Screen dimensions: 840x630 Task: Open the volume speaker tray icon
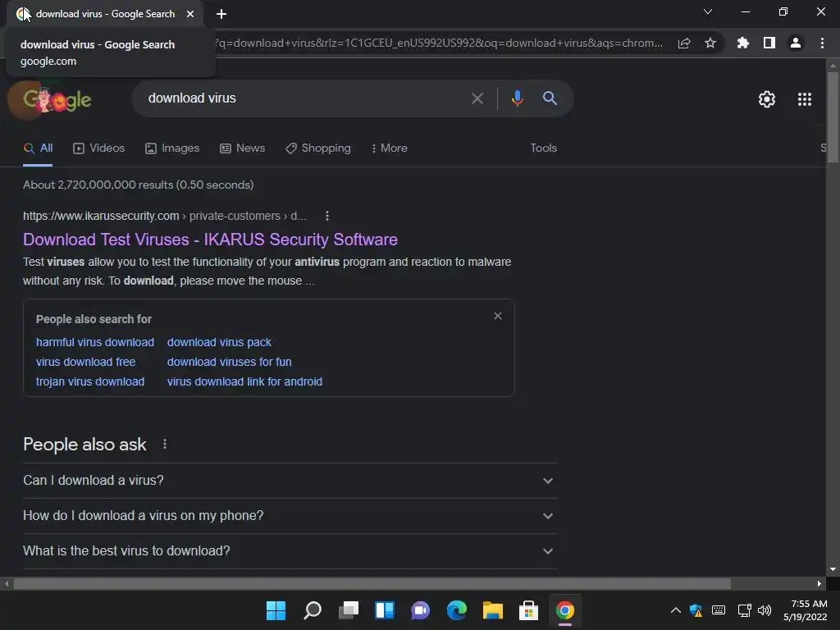coord(765,610)
